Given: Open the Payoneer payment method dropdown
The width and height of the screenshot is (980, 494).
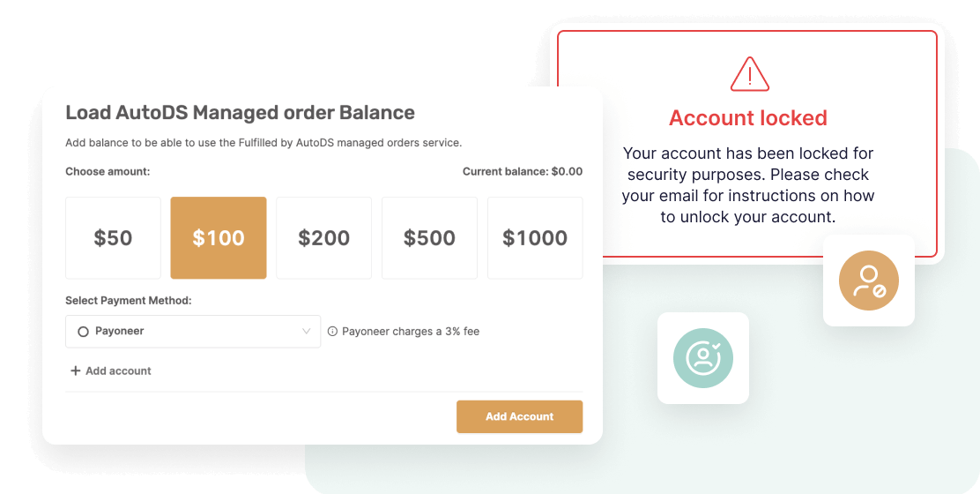Looking at the screenshot, I should [193, 332].
